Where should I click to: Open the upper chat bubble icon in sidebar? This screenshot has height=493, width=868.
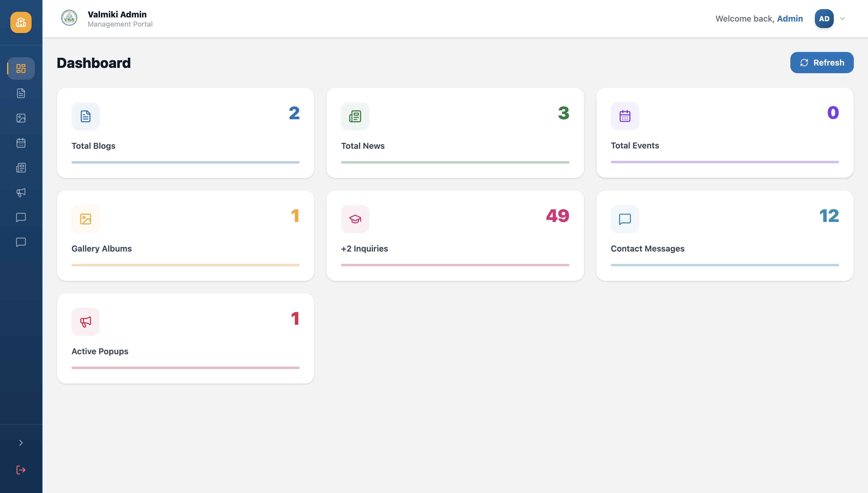pos(21,217)
